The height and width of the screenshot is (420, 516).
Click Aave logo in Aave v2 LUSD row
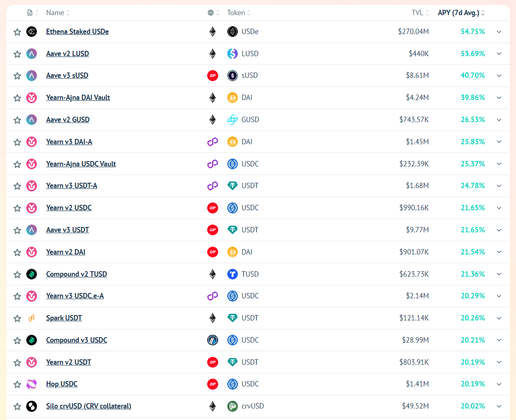click(x=32, y=54)
